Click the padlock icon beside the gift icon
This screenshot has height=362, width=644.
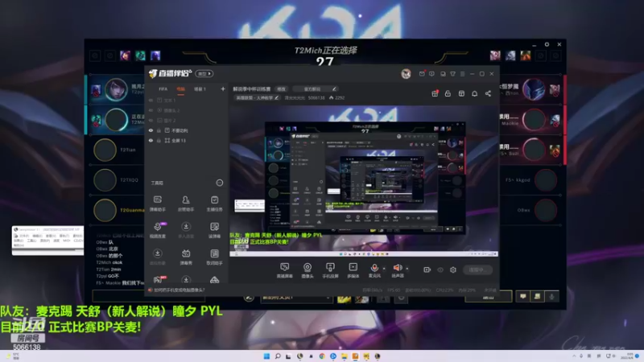click(448, 93)
